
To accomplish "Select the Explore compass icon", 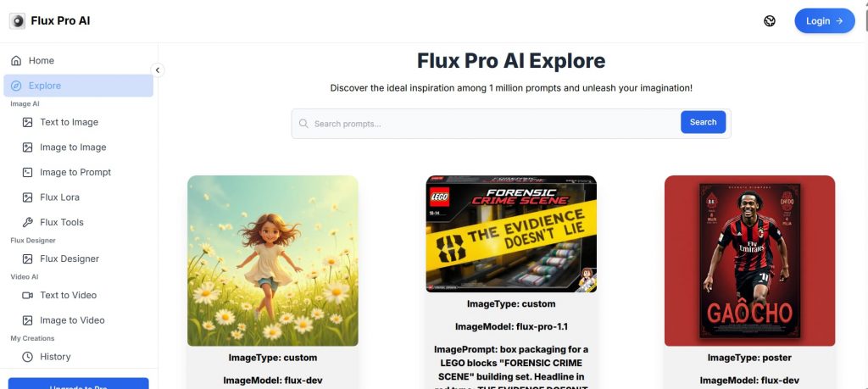I will pyautogui.click(x=17, y=86).
